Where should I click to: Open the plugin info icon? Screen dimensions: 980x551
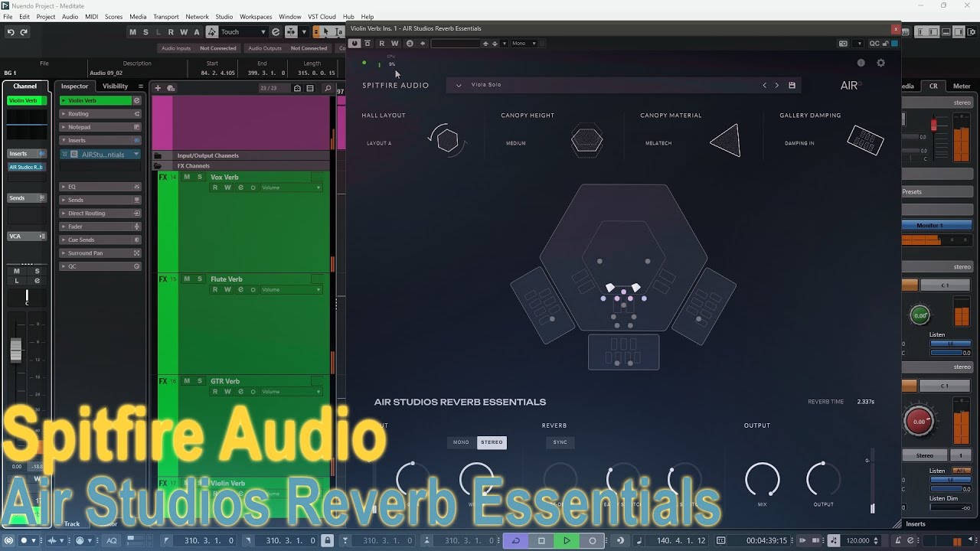(861, 63)
